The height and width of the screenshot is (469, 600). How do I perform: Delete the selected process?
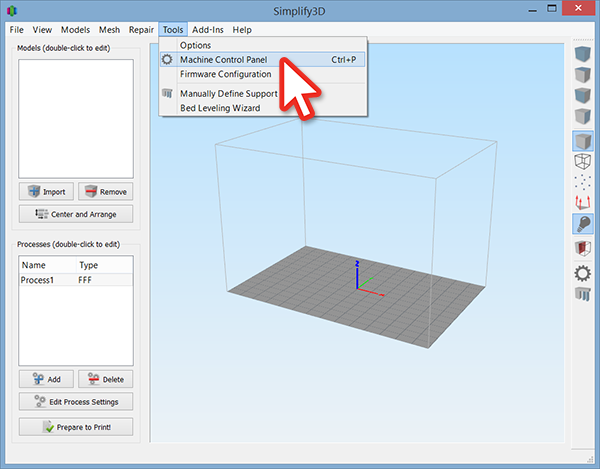(106, 379)
